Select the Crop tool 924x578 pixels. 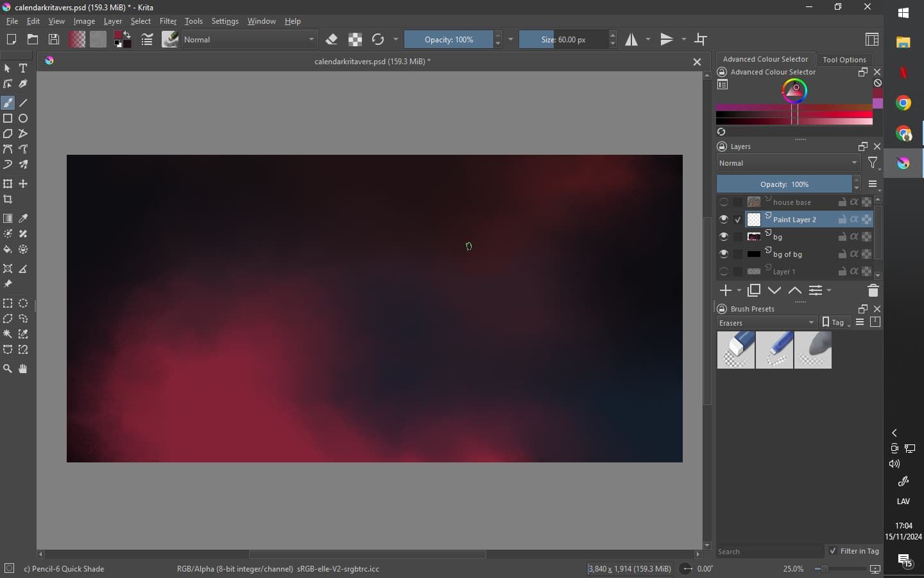pos(8,200)
